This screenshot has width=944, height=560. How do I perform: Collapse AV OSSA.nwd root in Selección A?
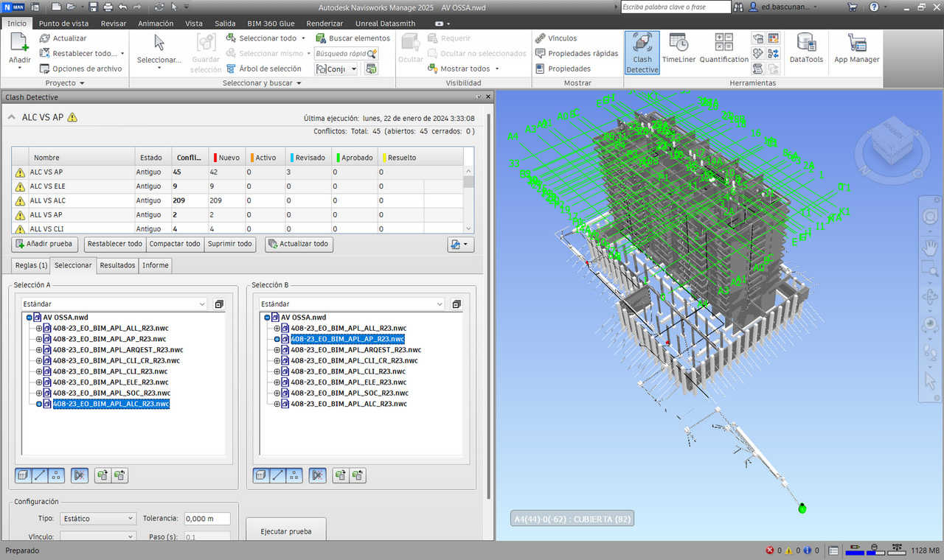(x=29, y=318)
